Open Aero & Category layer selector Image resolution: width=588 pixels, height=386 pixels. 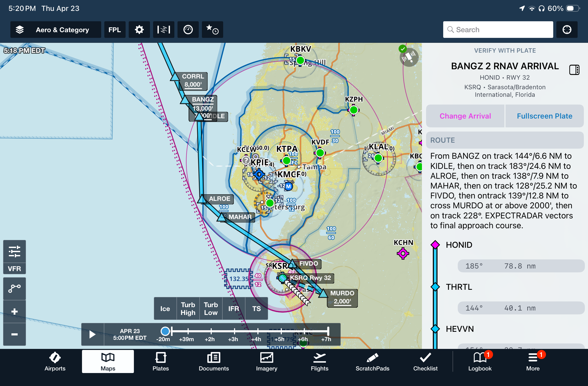pos(56,30)
